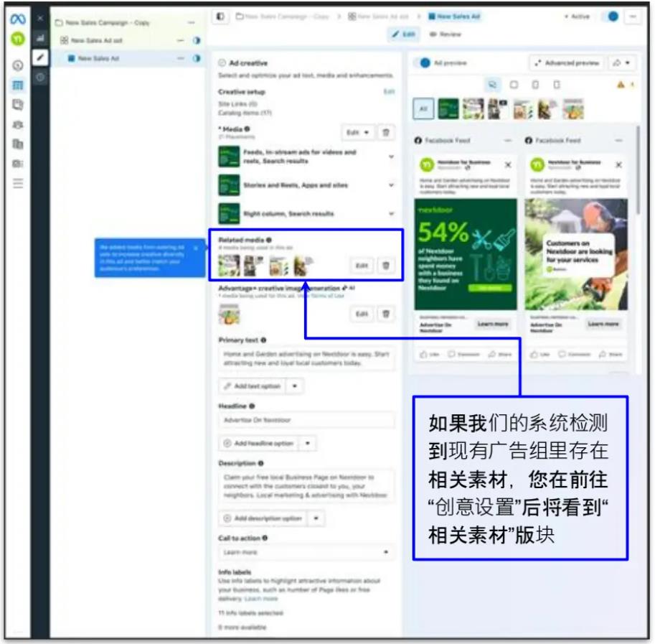The height and width of the screenshot is (644, 655).
Task: Click the info icon next to Primary text
Action: pos(263,340)
